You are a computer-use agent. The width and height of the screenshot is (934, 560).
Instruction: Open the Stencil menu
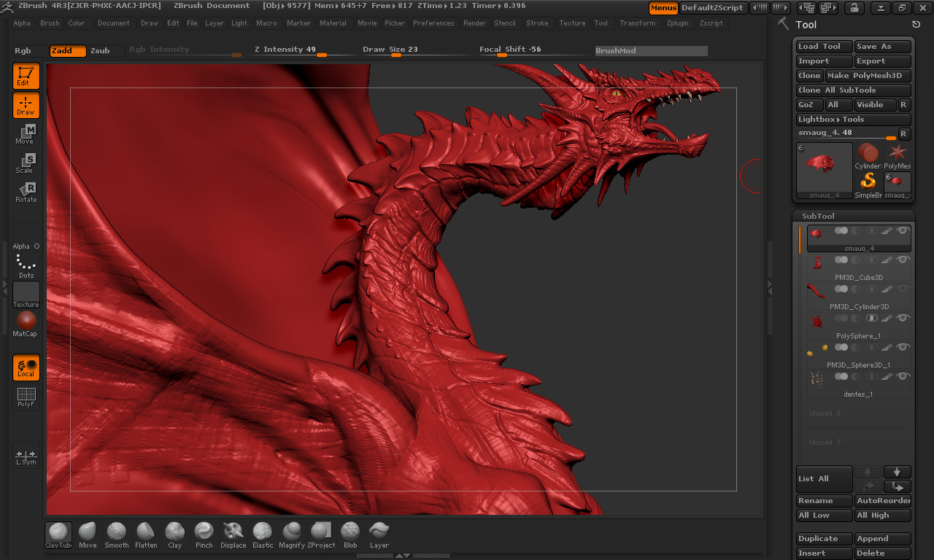pyautogui.click(x=505, y=23)
